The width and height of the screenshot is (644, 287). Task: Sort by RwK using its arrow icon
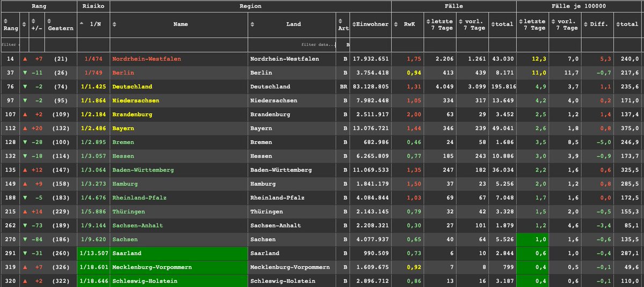(396, 24)
